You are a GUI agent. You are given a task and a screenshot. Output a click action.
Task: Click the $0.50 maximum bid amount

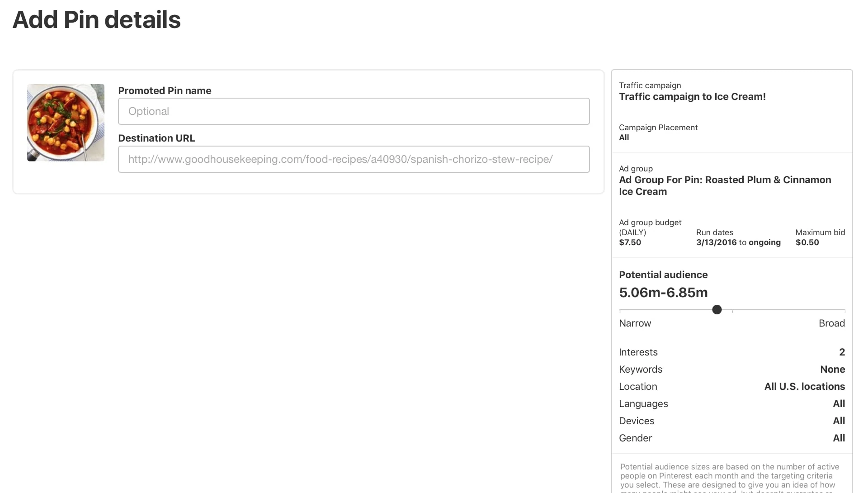pyautogui.click(x=807, y=242)
